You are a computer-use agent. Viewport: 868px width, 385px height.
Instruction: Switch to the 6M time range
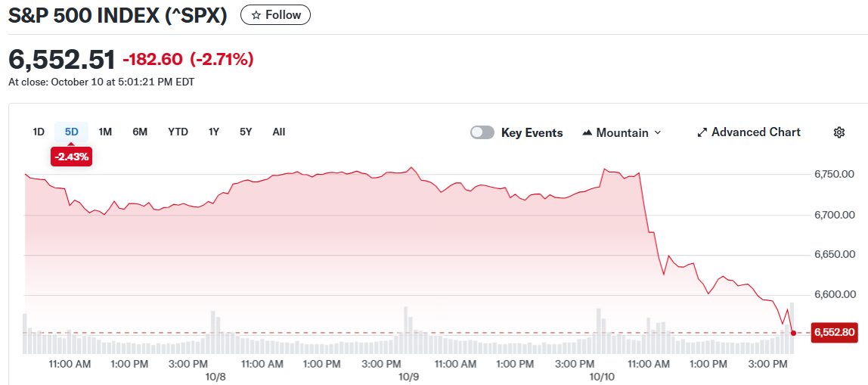point(140,132)
